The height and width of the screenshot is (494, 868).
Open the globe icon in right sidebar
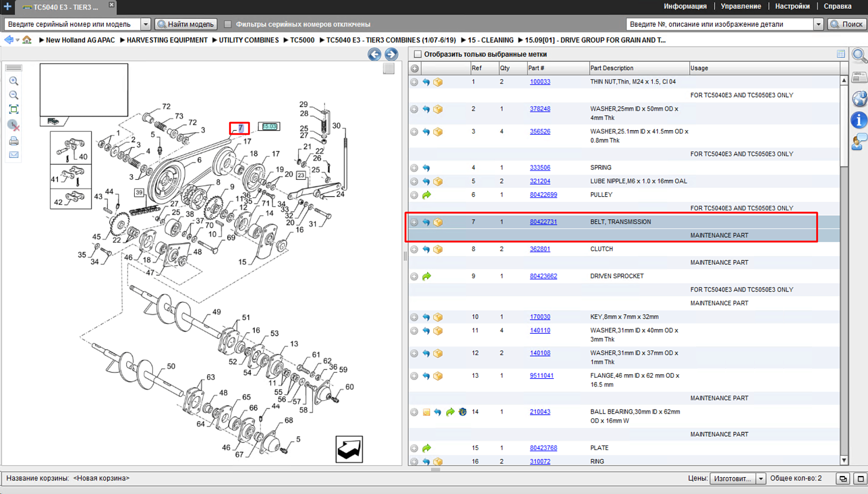859,99
